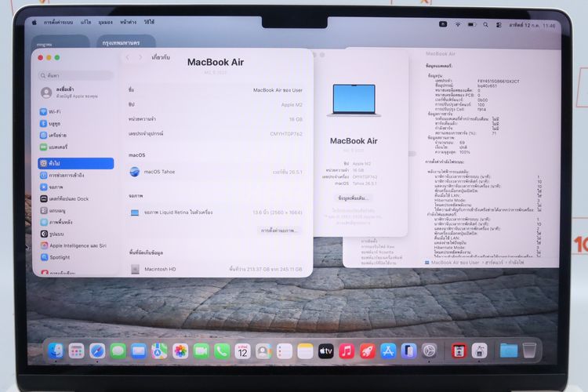Open Reminders from the Dock
This screenshot has height=392, width=588.
tap(285, 351)
